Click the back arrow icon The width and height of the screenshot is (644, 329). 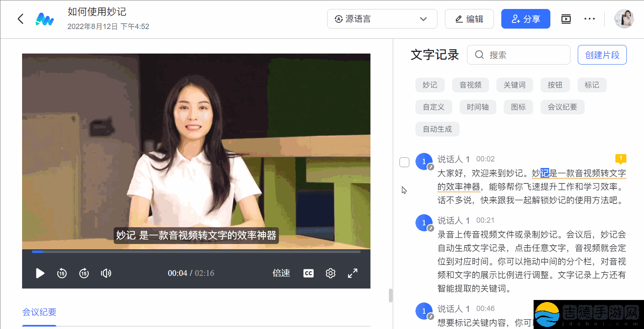click(20, 19)
